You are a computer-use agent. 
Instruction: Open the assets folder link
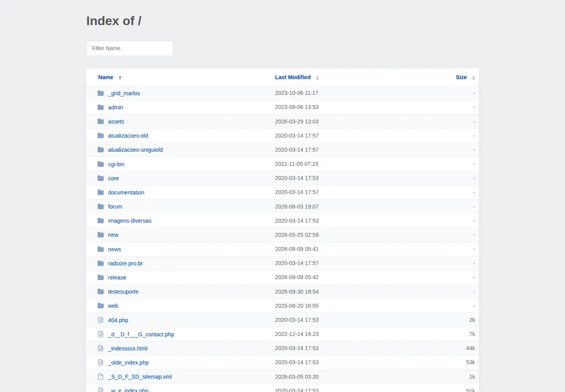[x=116, y=122]
